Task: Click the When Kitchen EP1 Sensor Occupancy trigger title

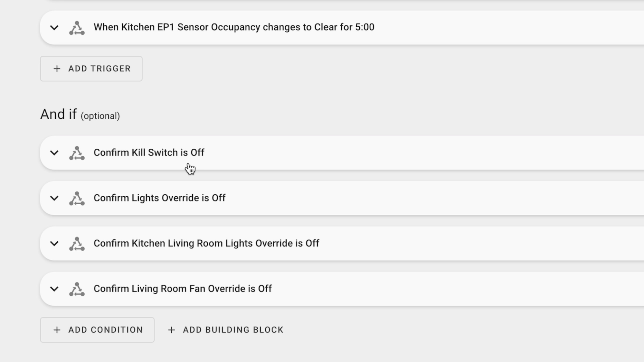Action: [x=234, y=27]
